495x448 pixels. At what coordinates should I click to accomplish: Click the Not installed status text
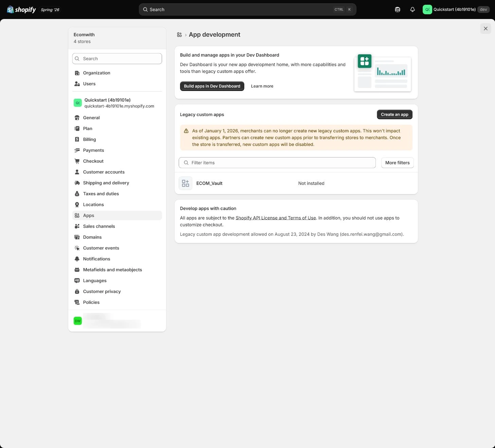tap(311, 183)
